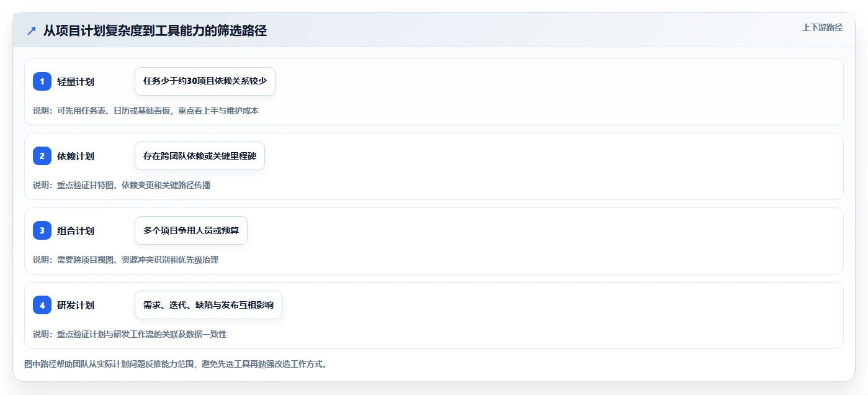
Task: Click the 多个项目争用人员或预算 chip
Action: pyautogui.click(x=191, y=230)
